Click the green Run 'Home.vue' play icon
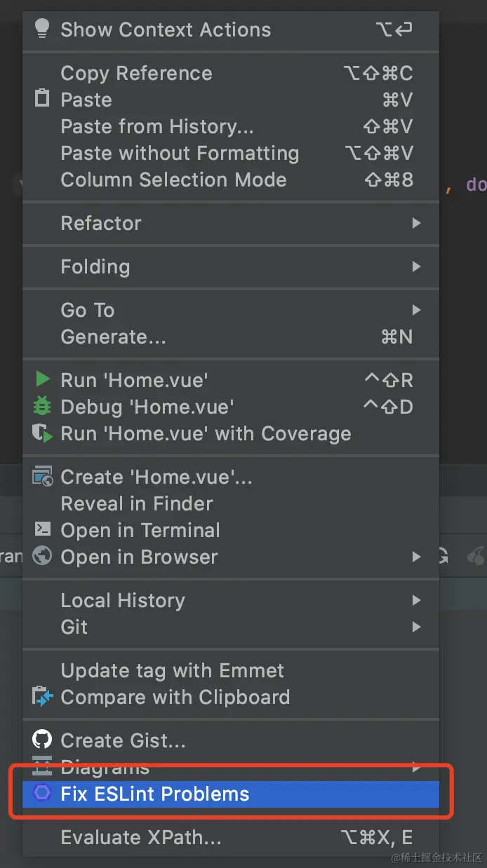The image size is (487, 868). [x=43, y=379]
